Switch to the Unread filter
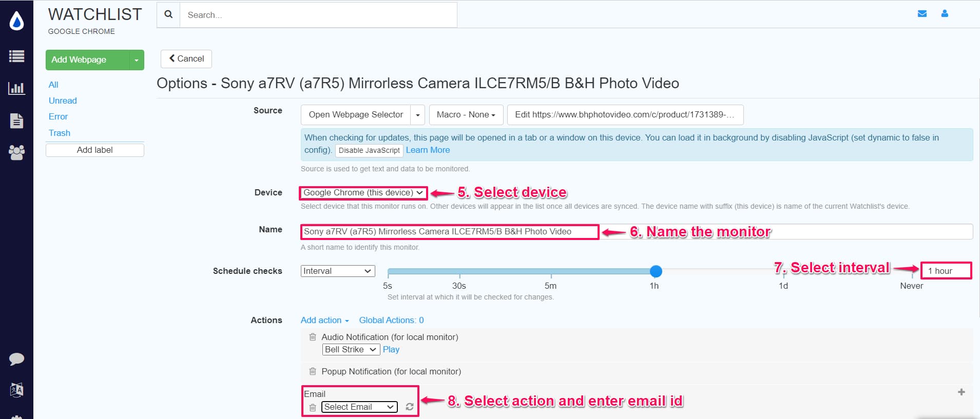This screenshot has height=419, width=980. click(x=62, y=101)
